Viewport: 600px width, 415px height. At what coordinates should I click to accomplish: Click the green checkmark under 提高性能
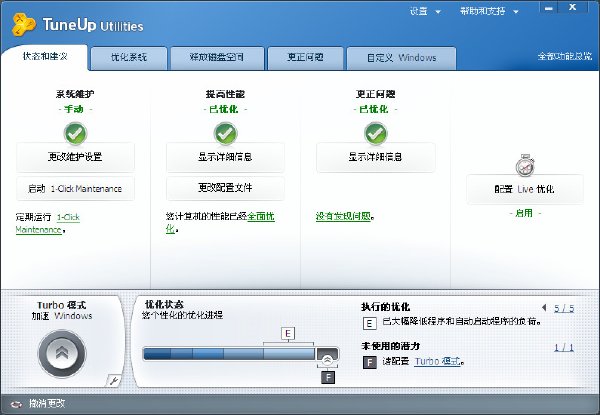tap(225, 133)
